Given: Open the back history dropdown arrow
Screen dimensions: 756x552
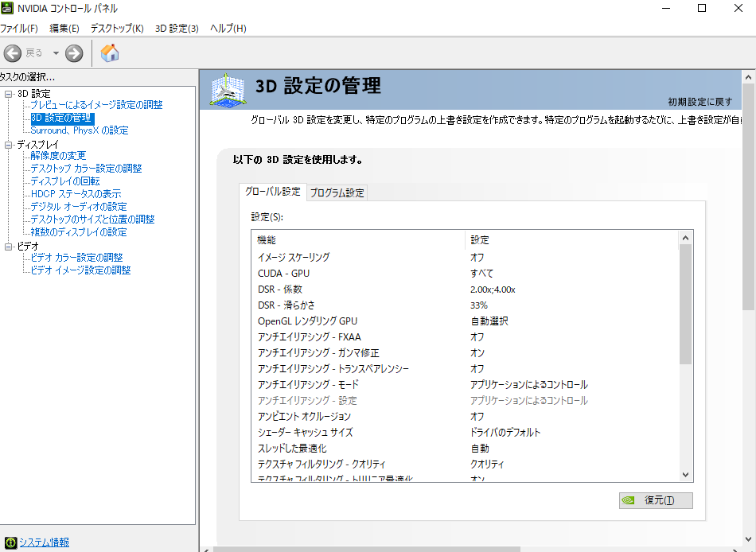Looking at the screenshot, I should (x=56, y=53).
